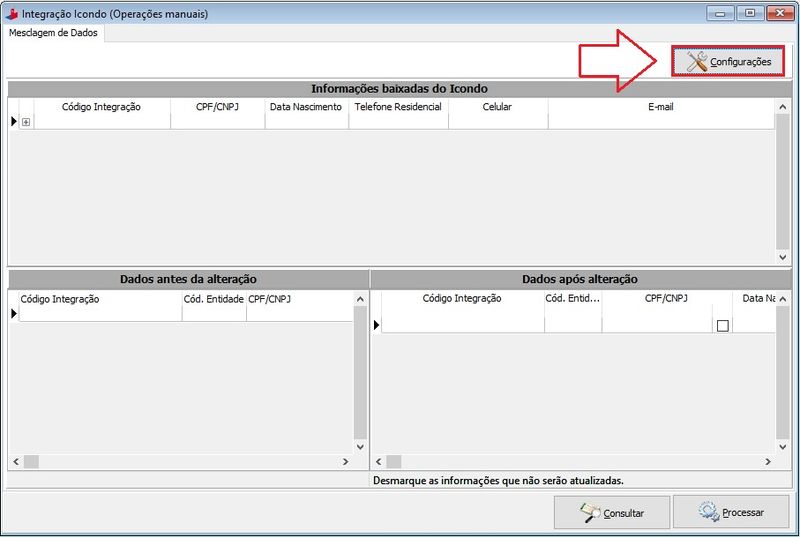
Task: Click the Data Nascimento column header
Action: pos(306,107)
